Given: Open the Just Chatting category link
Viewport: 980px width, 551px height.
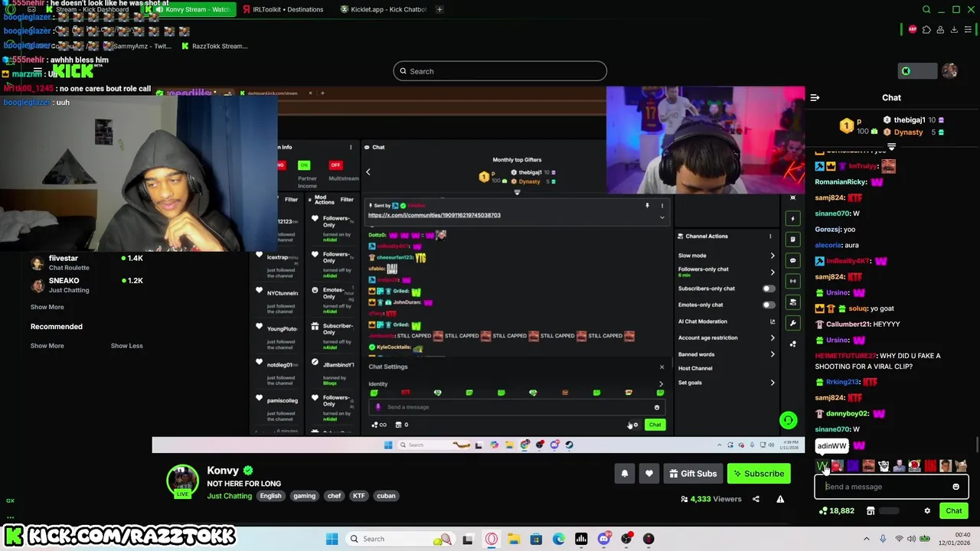Looking at the screenshot, I should point(229,496).
